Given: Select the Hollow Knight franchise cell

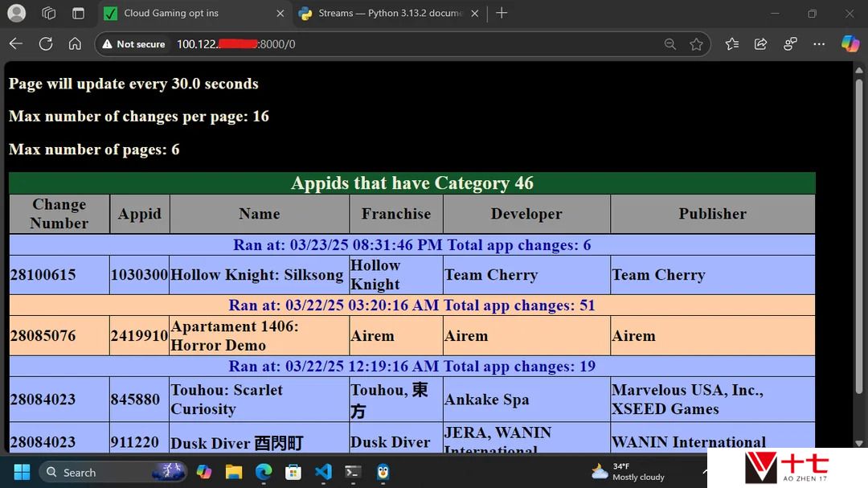Looking at the screenshot, I should point(395,275).
